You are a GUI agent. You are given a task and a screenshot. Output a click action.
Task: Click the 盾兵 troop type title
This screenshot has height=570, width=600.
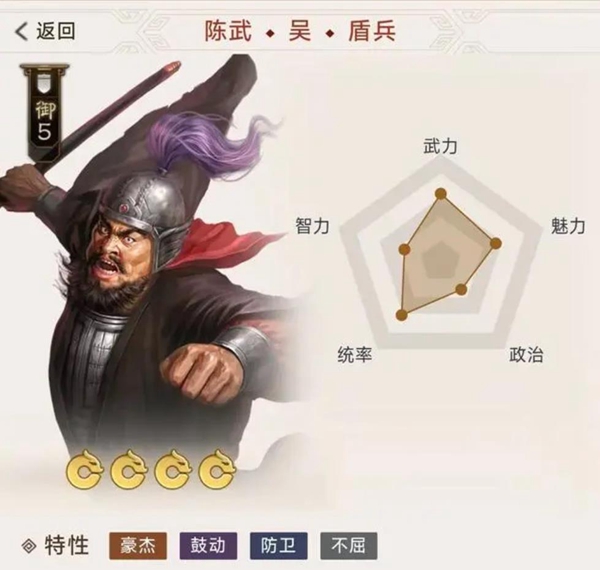(372, 31)
